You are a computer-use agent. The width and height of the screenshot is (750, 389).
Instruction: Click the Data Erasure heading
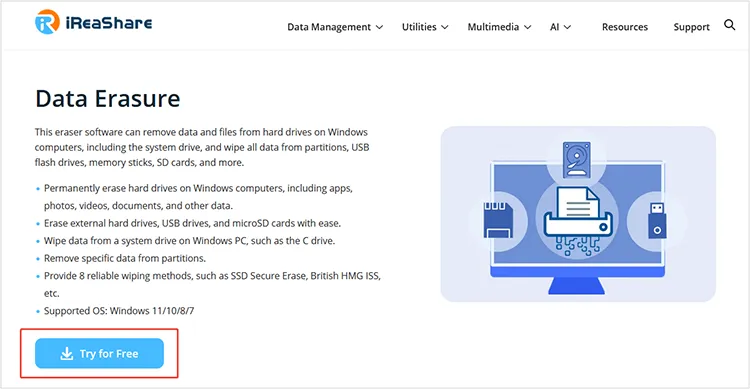pos(108,99)
